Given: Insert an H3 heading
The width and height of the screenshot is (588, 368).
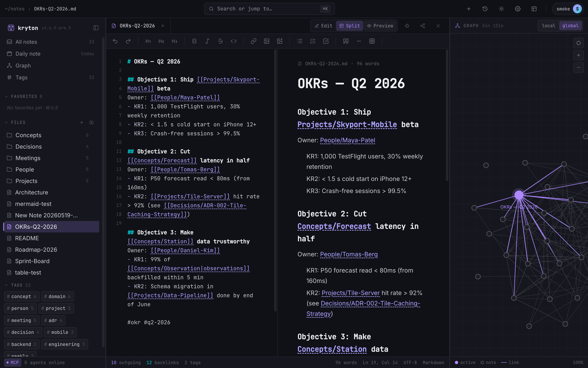Looking at the screenshot, I should [x=174, y=41].
